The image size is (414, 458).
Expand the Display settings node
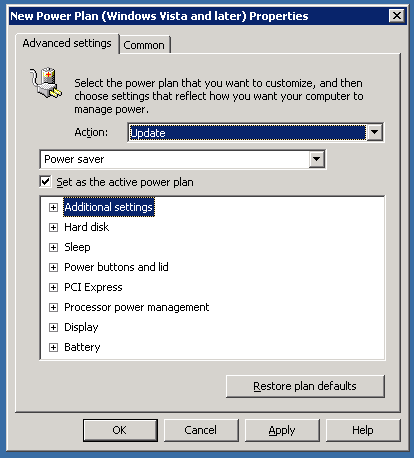(x=53, y=327)
